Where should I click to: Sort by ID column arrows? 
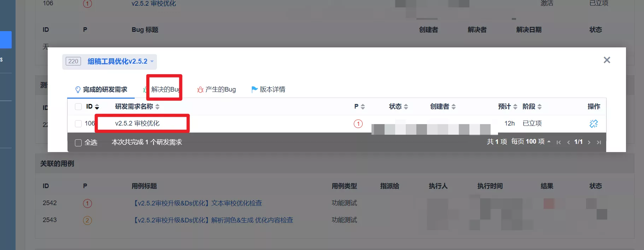click(97, 107)
